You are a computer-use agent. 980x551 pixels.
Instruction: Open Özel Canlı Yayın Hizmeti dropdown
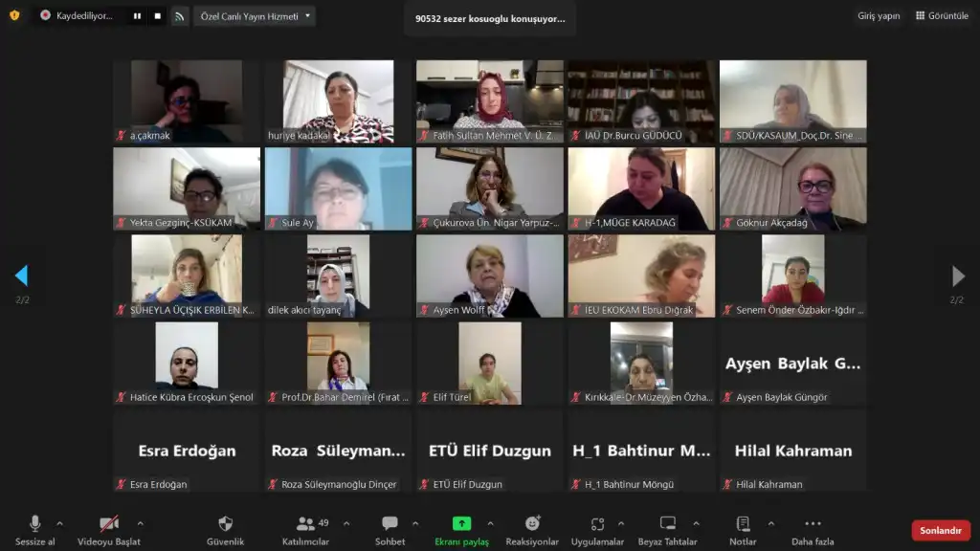pyautogui.click(x=255, y=16)
